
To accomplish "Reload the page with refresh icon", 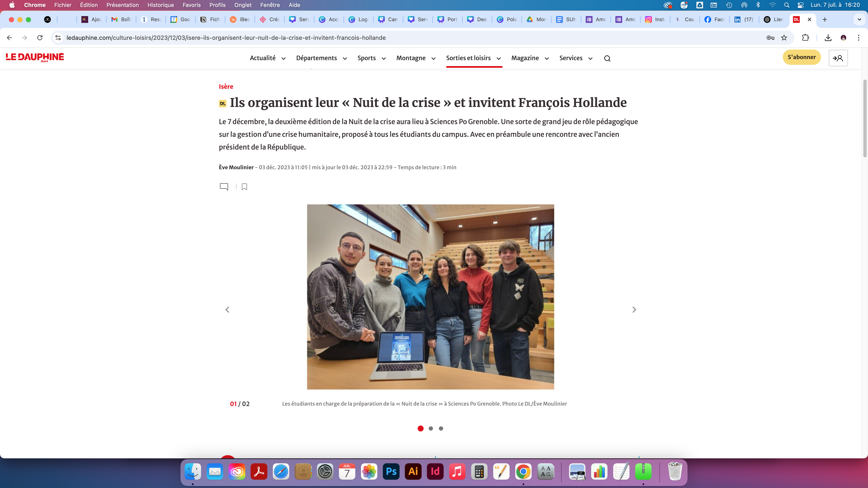I will coord(40,38).
